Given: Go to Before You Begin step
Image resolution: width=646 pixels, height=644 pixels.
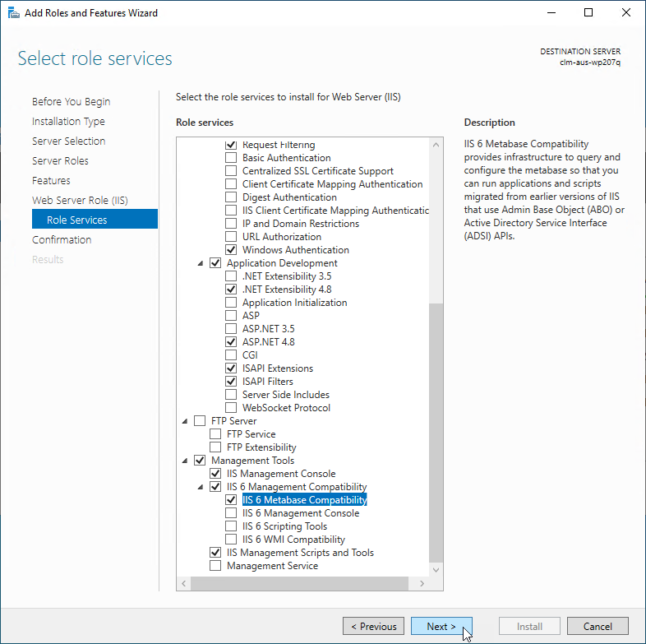Looking at the screenshot, I should click(71, 101).
